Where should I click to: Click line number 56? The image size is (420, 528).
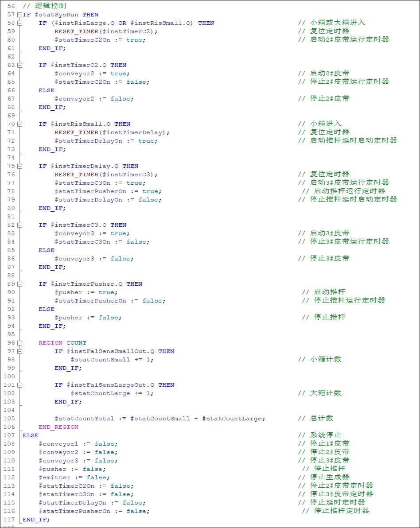(x=11, y=6)
